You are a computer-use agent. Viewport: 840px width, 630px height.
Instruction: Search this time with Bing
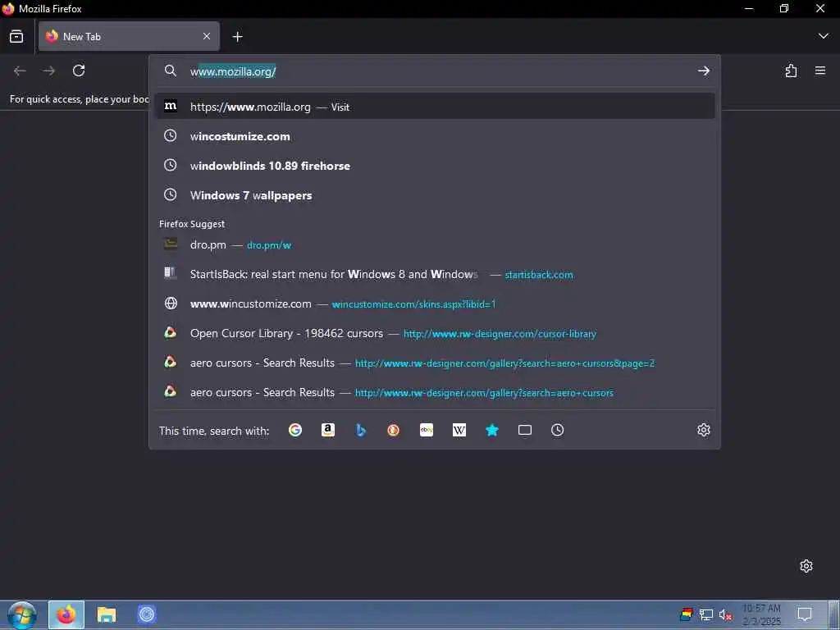point(361,430)
